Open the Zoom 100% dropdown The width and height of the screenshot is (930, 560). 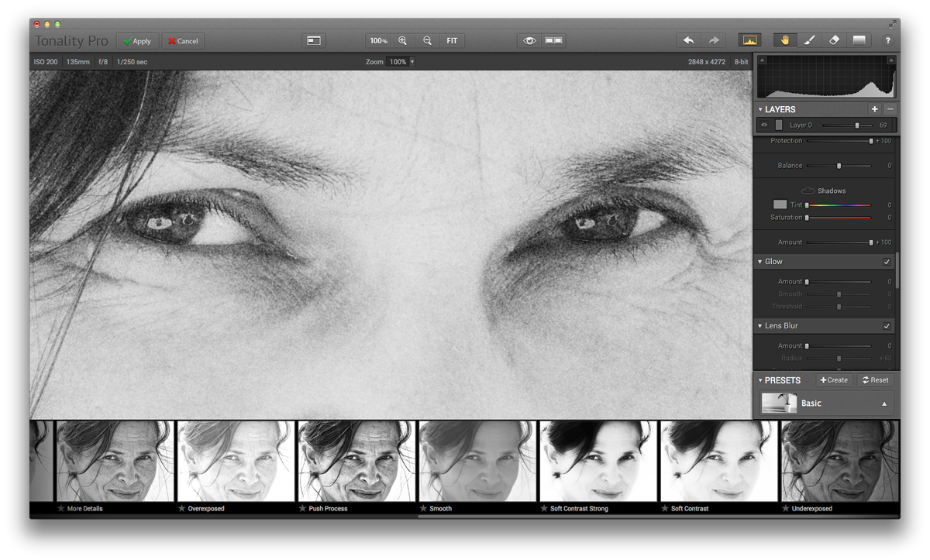click(401, 61)
